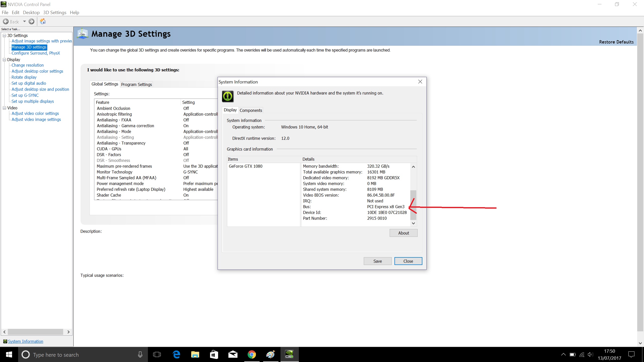This screenshot has width=644, height=362.
Task: Select the Global Settings tab
Action: (x=105, y=84)
